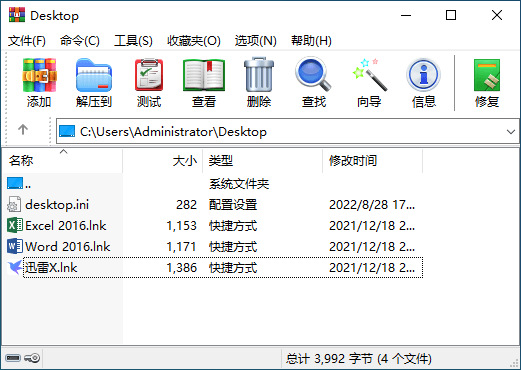Click the 添加 (Add) toolbar icon

click(39, 75)
